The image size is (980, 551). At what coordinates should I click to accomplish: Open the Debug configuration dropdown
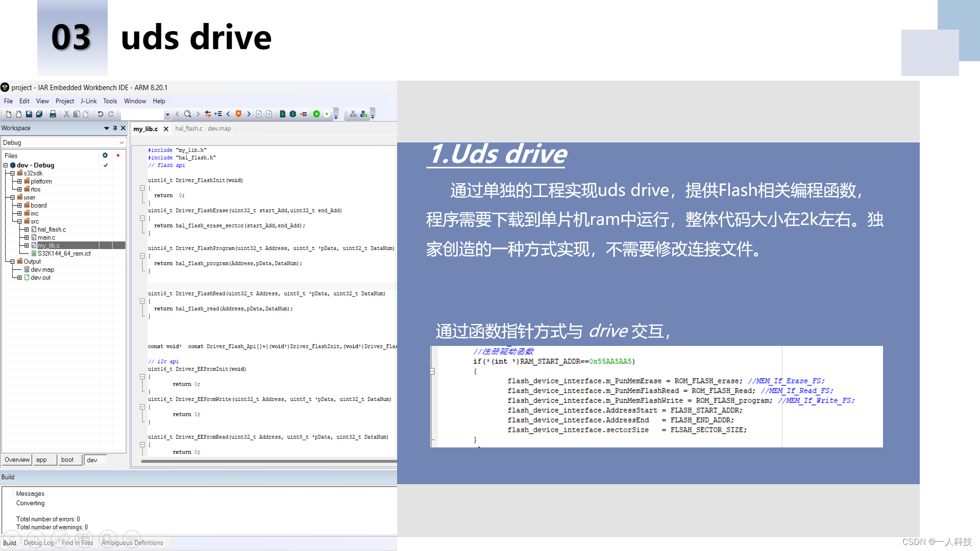pos(121,143)
